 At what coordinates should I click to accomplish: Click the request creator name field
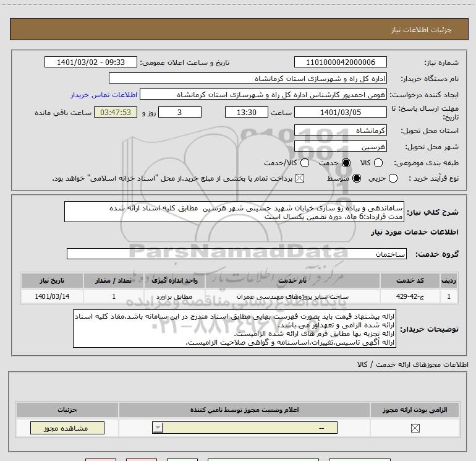263,94
